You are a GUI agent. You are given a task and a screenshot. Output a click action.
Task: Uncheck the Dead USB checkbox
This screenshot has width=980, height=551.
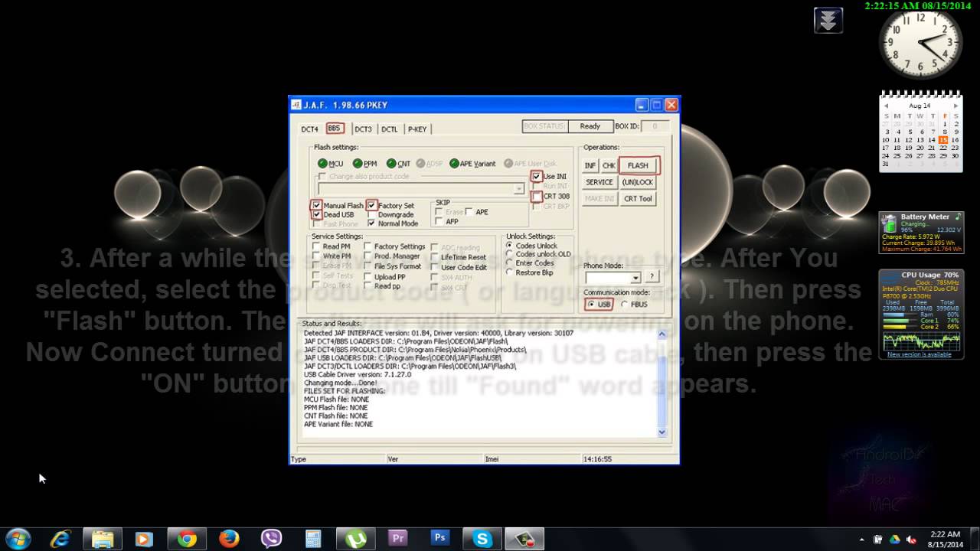[x=316, y=214]
